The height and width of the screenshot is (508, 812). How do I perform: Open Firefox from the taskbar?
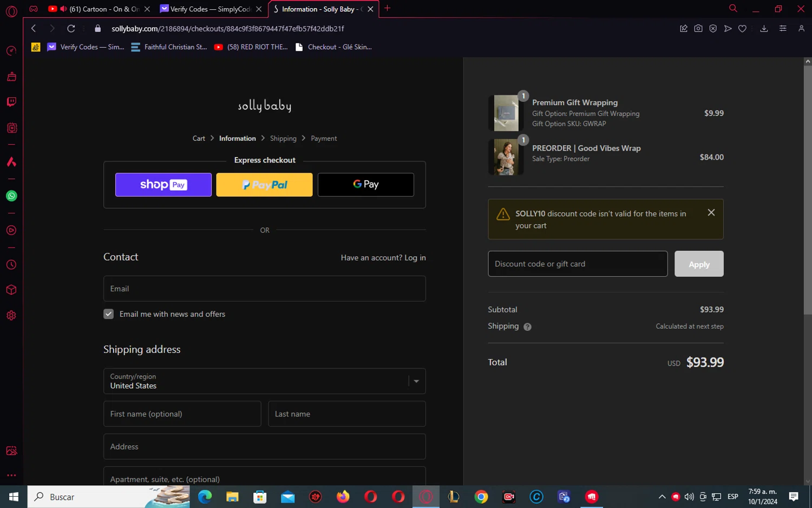point(343,497)
